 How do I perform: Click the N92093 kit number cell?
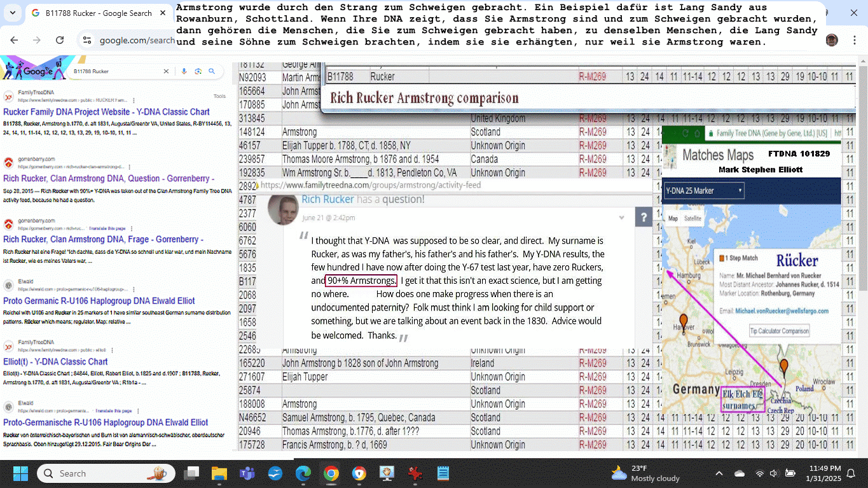pyautogui.click(x=259, y=78)
